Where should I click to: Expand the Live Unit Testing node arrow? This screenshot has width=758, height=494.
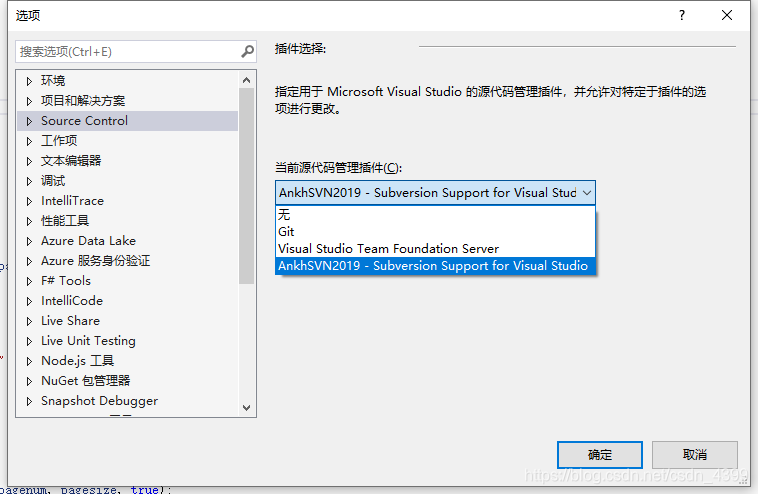29,341
